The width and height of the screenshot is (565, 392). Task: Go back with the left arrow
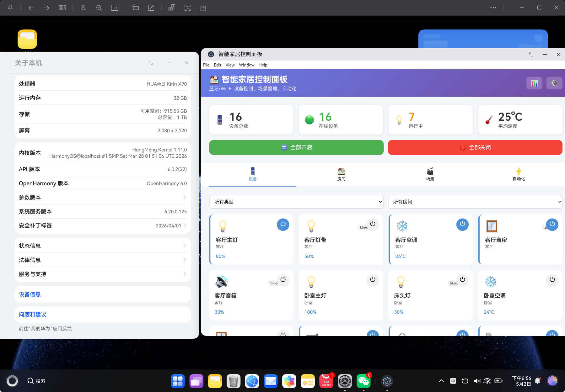tap(31, 8)
